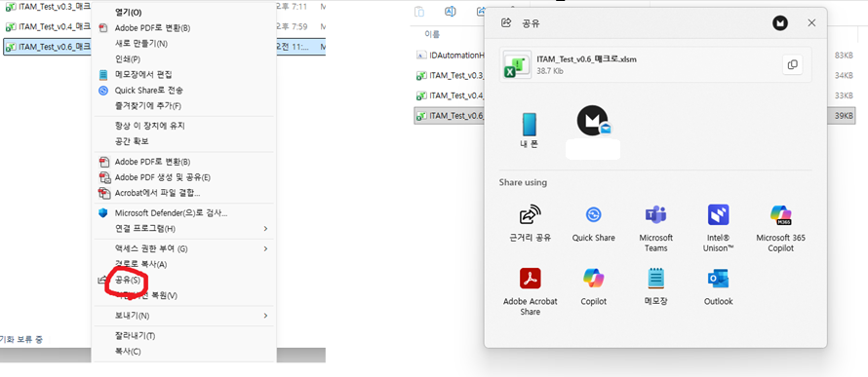Screen dimensions: 868x377
Task: Click the account avatar in share dialog header
Action: point(780,23)
